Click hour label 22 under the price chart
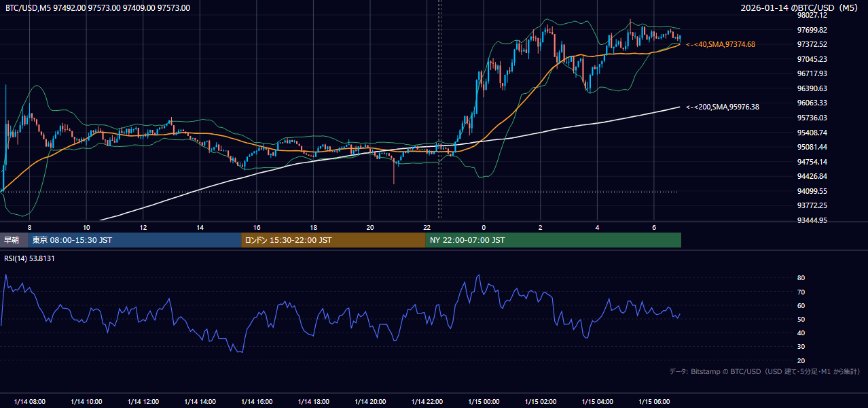Screen dimensions: 868x408 point(427,227)
